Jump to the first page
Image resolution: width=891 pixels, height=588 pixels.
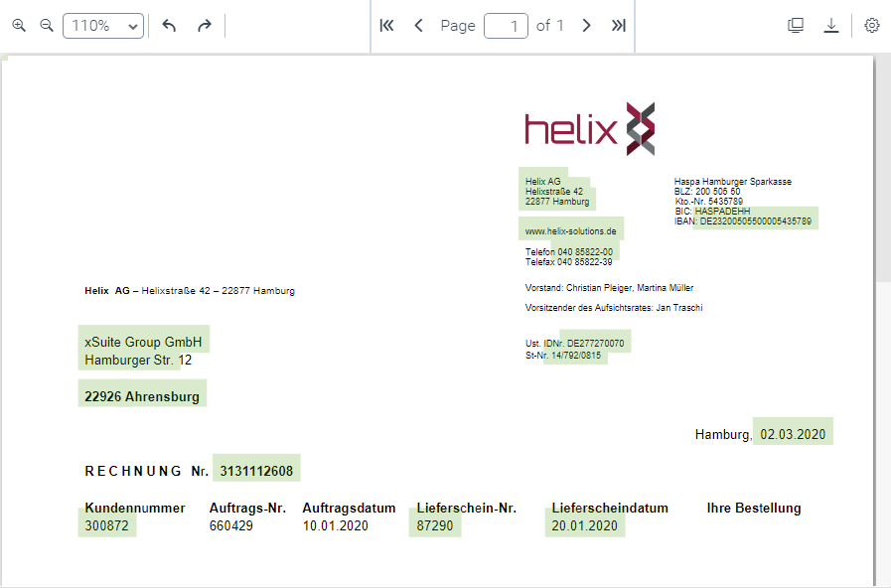387,26
